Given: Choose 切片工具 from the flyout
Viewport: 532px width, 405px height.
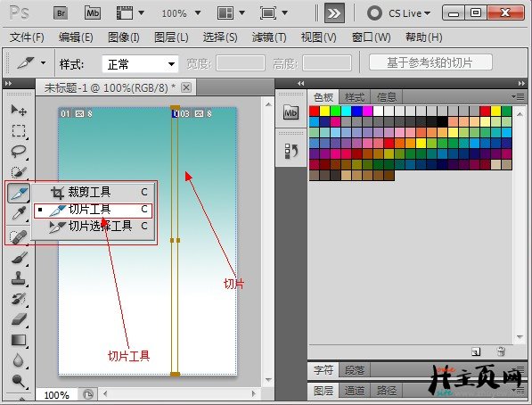Looking at the screenshot, I should [93, 210].
